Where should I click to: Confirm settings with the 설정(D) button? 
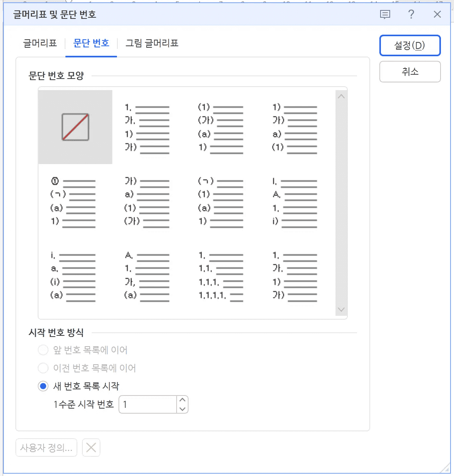point(410,45)
